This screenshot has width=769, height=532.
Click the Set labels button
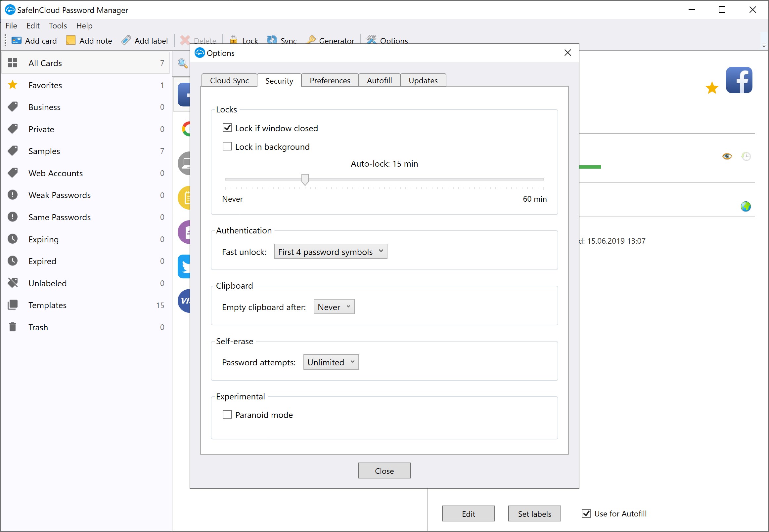tap(534, 514)
